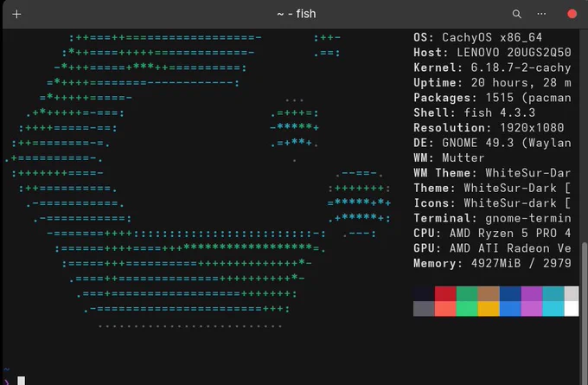Click the yellow palette swatch

click(x=489, y=309)
